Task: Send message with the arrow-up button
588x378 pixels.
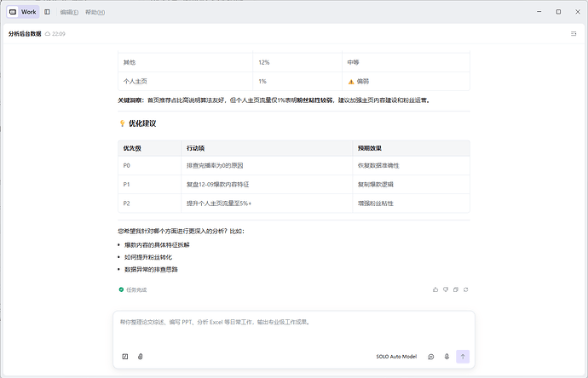Action: coord(463,357)
